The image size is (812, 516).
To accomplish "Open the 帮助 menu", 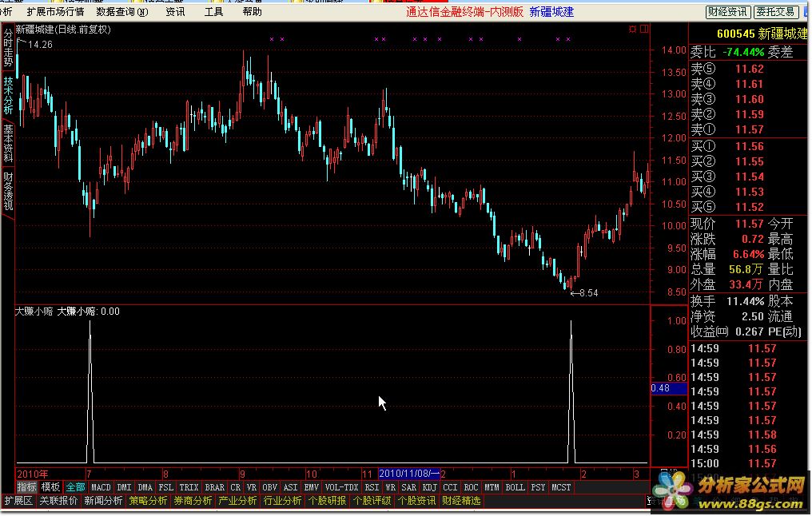I will 253,11.
